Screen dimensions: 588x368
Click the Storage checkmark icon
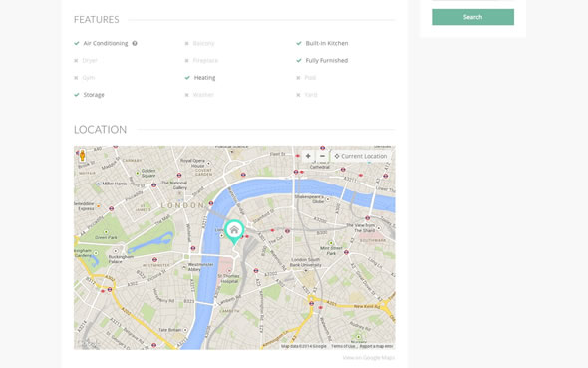77,95
